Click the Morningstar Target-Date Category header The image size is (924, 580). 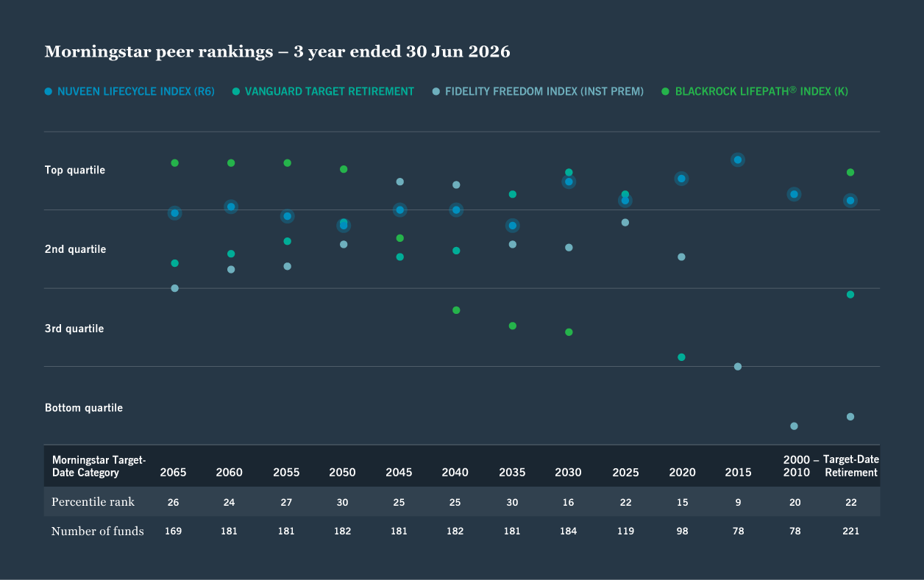[x=99, y=466]
